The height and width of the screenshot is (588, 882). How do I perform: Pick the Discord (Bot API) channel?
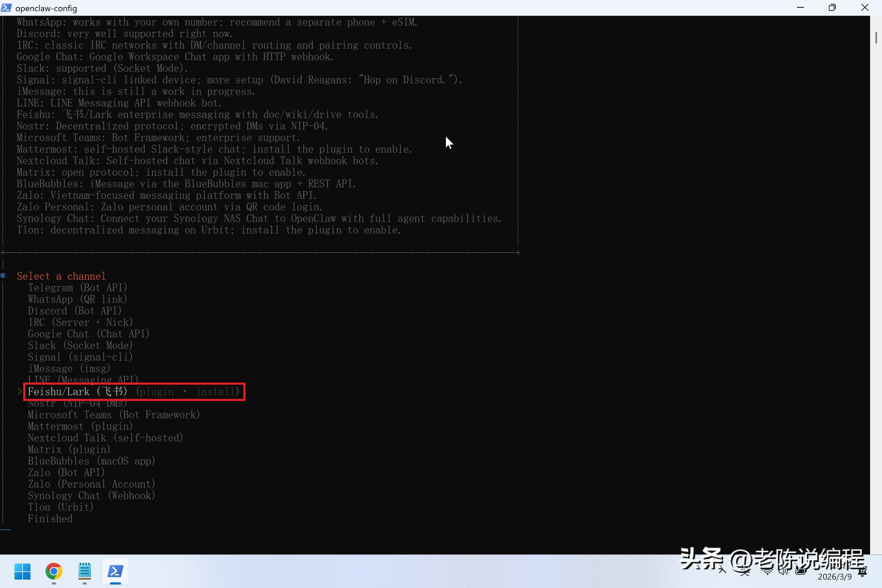(x=74, y=311)
